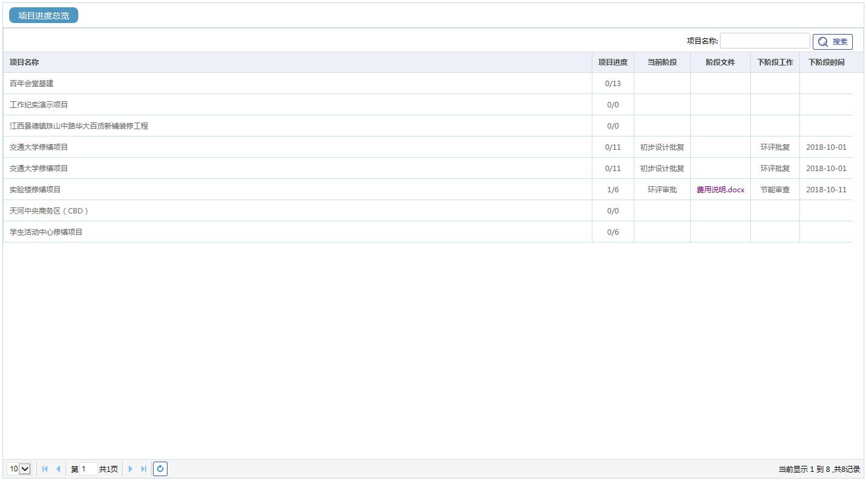The height and width of the screenshot is (481, 868).
Task: Select the 百年会堂基建 project row
Action: 32,84
